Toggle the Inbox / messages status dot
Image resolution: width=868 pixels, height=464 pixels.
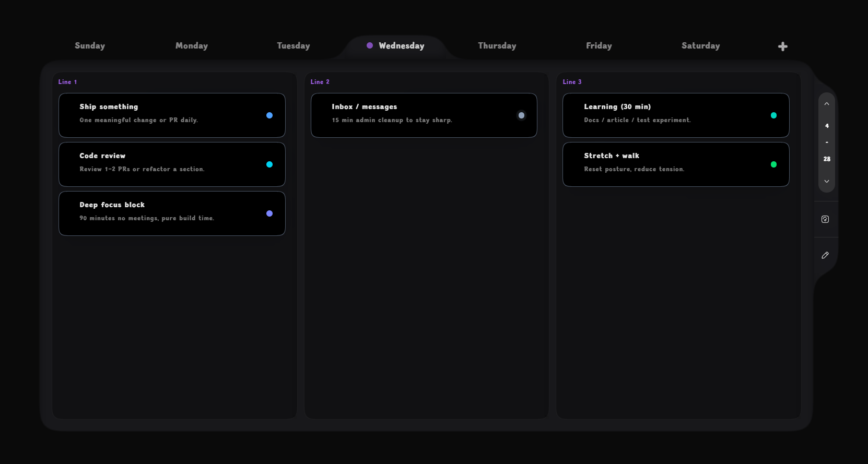(x=521, y=115)
